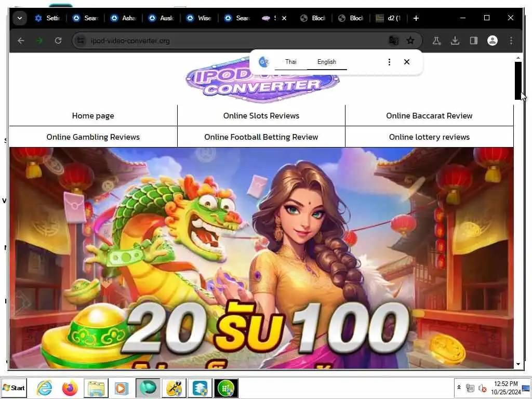Open Online Football Betting Review link
532x399 pixels.
tap(261, 137)
